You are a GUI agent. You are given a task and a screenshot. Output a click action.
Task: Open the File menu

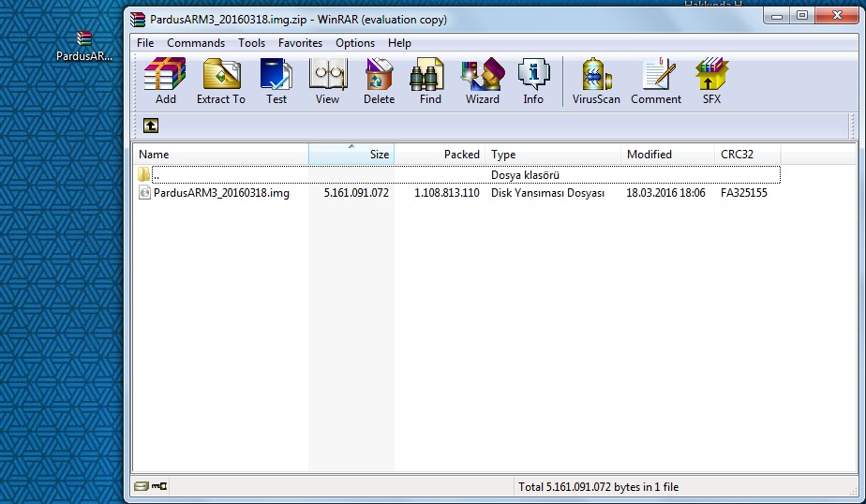coord(145,43)
